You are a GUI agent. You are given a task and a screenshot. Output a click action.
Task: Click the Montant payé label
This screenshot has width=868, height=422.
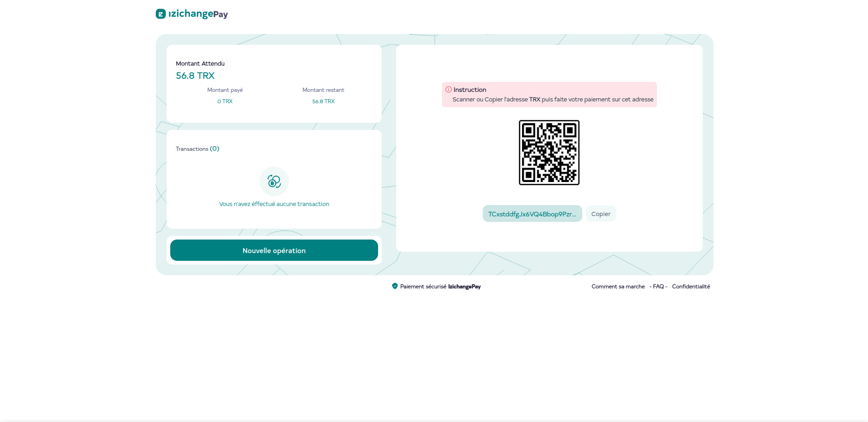click(x=225, y=90)
